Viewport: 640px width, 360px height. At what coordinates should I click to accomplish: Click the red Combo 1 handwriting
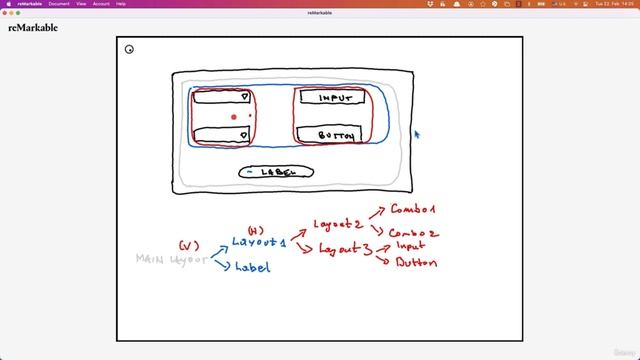click(413, 209)
